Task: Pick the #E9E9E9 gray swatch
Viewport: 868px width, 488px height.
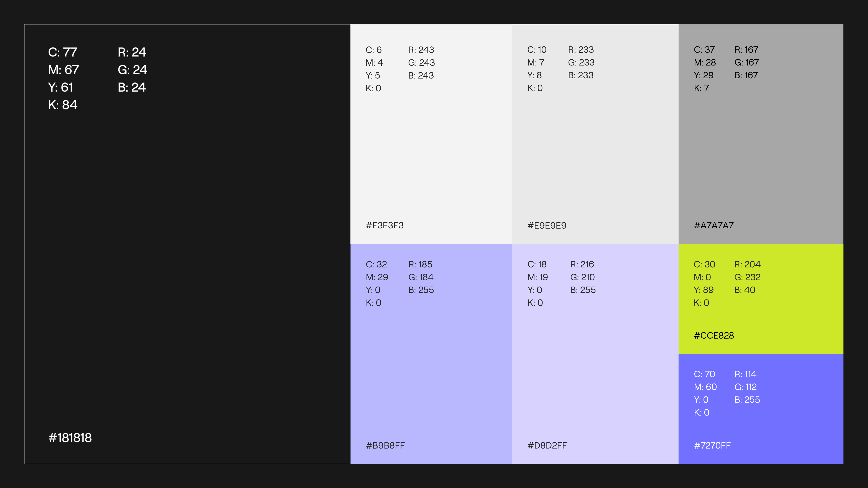Action: pos(595,134)
